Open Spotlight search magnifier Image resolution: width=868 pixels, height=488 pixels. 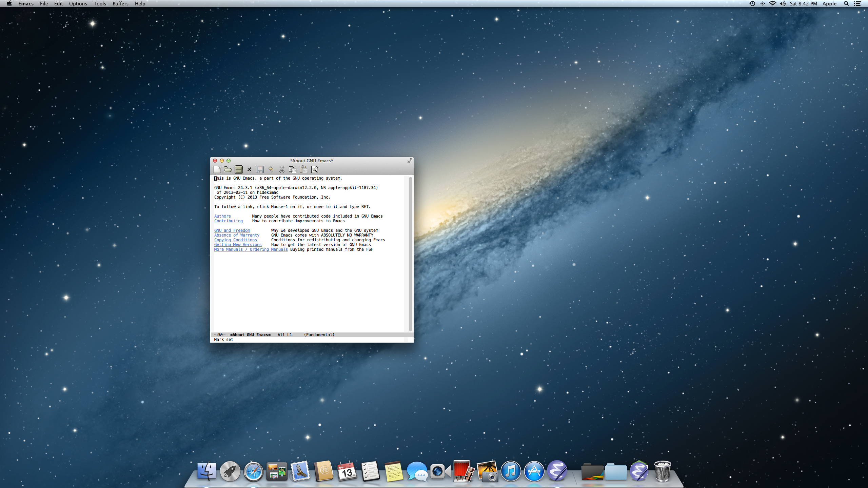tap(846, 4)
